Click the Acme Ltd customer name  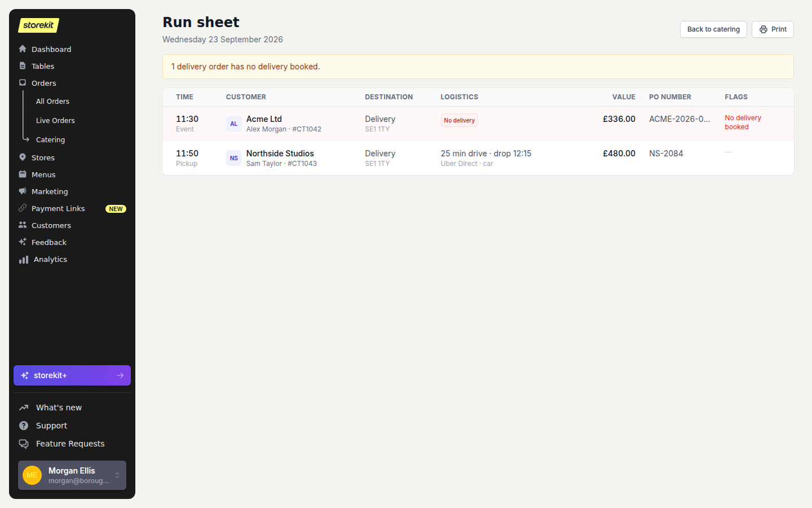[x=264, y=119]
